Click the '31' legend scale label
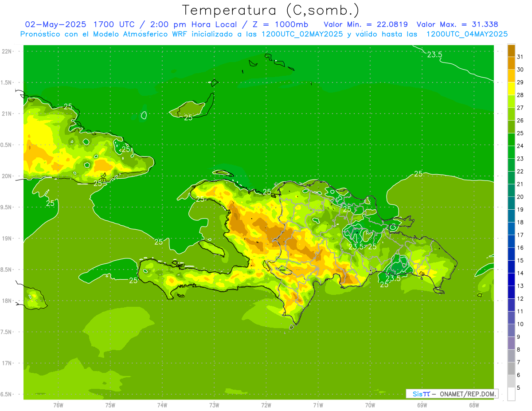The height and width of the screenshot is (411, 532). pos(520,57)
